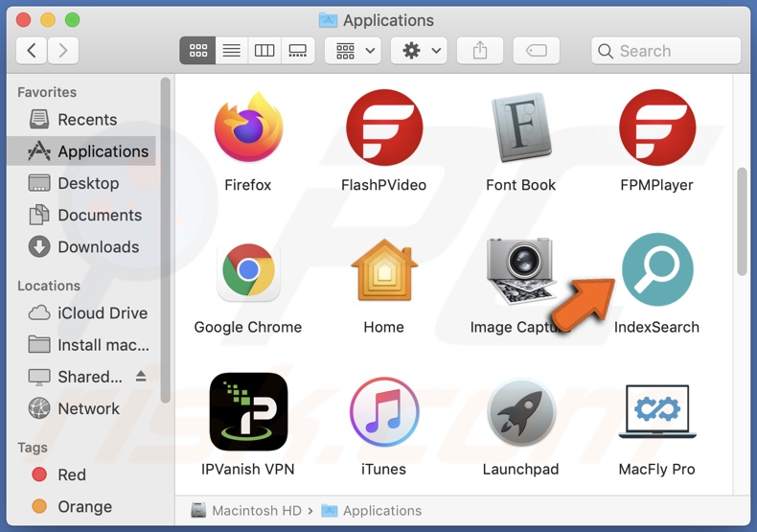Switch to icon view mode
Screen dimensions: 757x532
(198, 51)
